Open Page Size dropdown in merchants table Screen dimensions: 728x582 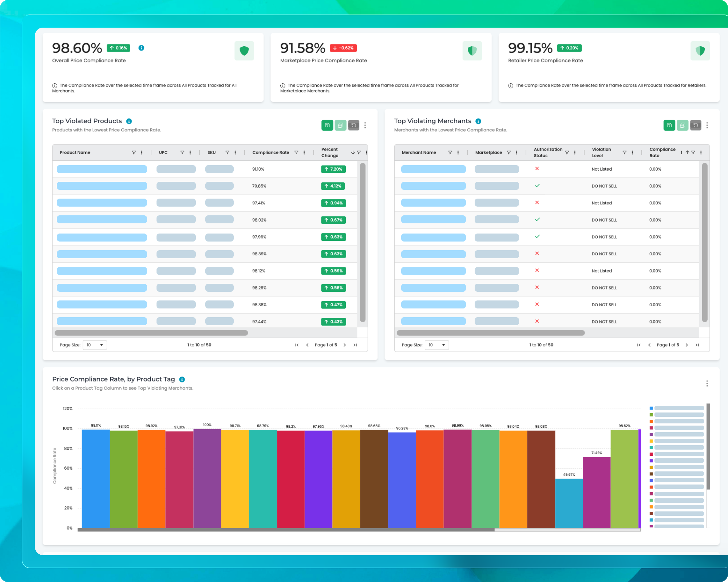(436, 345)
